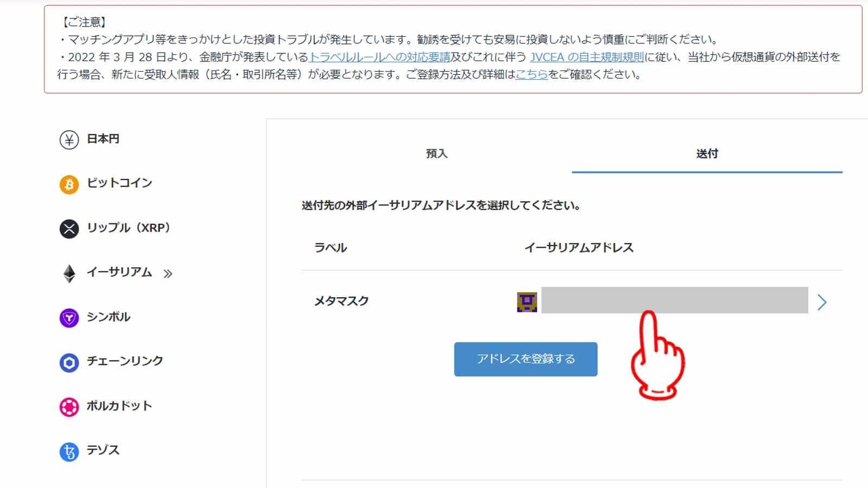
Task: Click the ビットコイン Bitcoin icon
Action: 68,184
